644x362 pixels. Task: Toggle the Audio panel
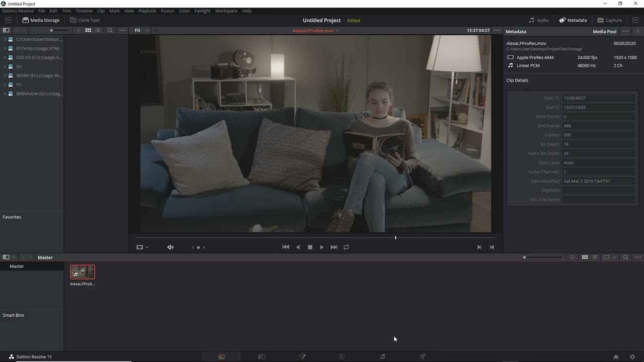coord(539,20)
